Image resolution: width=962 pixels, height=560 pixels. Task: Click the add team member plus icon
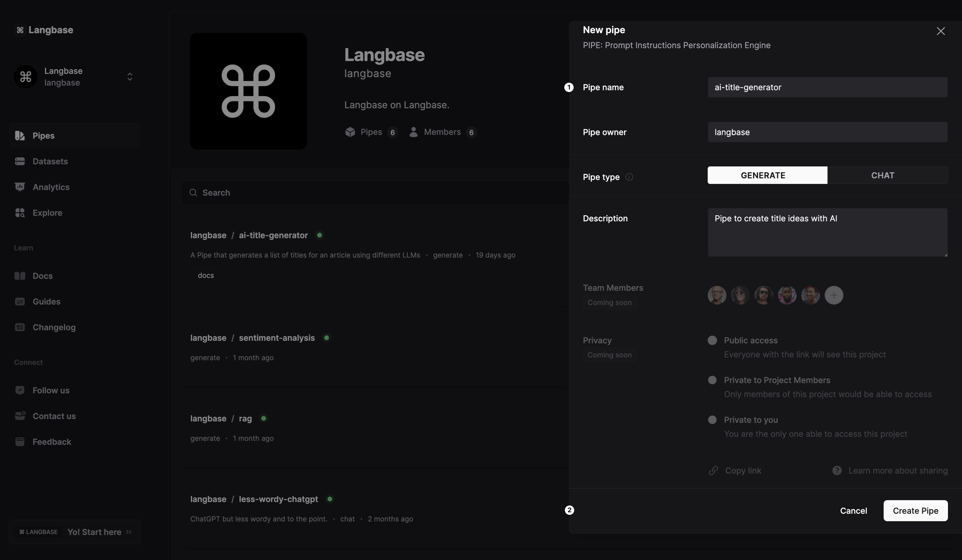pyautogui.click(x=834, y=295)
